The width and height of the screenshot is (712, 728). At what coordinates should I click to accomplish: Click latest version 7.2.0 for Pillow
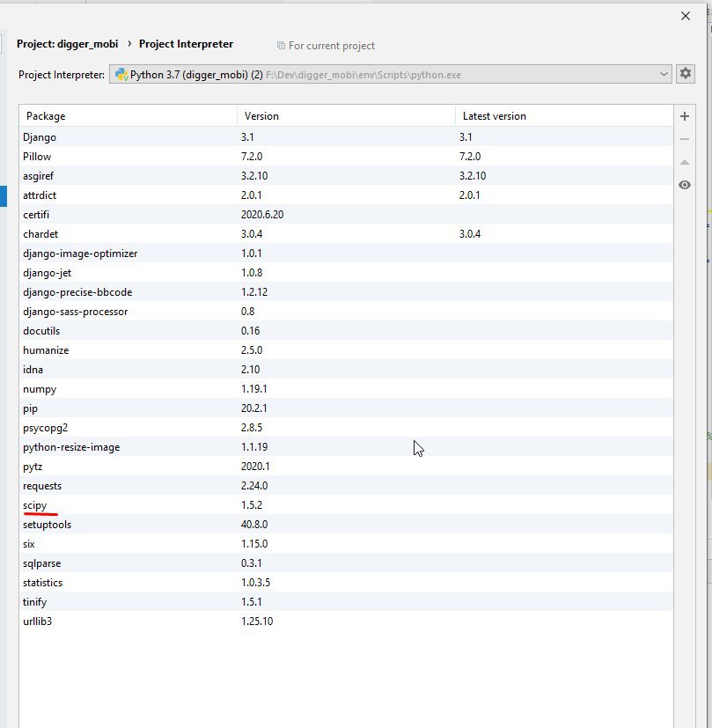coord(470,157)
